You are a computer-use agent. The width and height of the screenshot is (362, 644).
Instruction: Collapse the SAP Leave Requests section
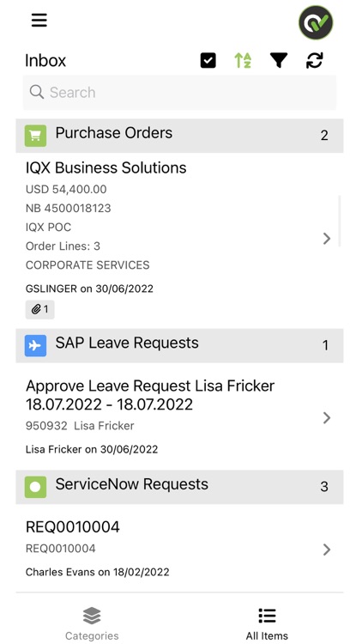coord(179,345)
